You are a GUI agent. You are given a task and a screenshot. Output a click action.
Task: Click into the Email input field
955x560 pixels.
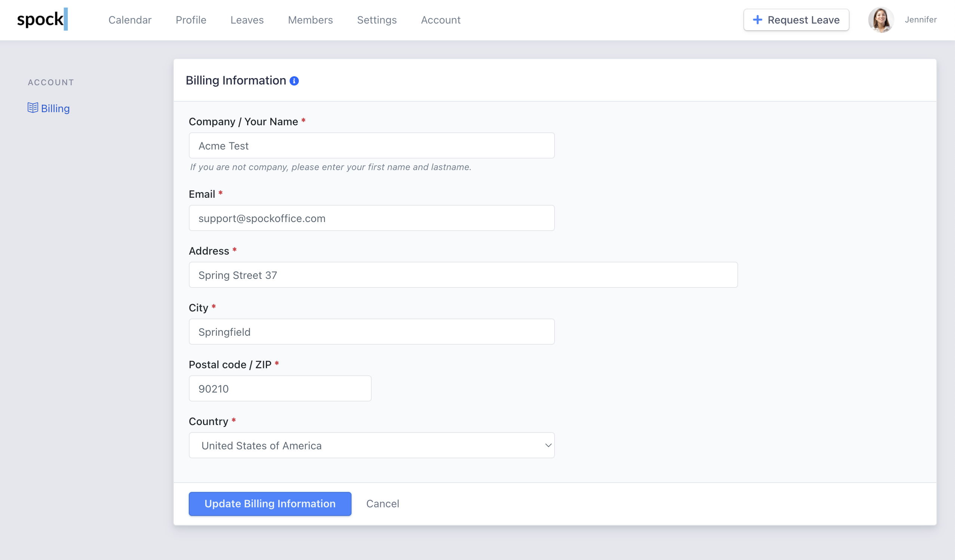click(x=371, y=218)
